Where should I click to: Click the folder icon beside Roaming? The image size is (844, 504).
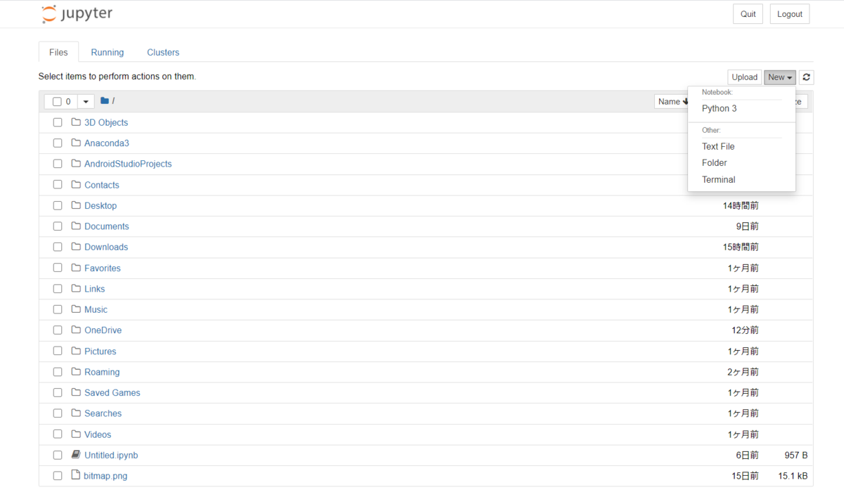(x=76, y=372)
